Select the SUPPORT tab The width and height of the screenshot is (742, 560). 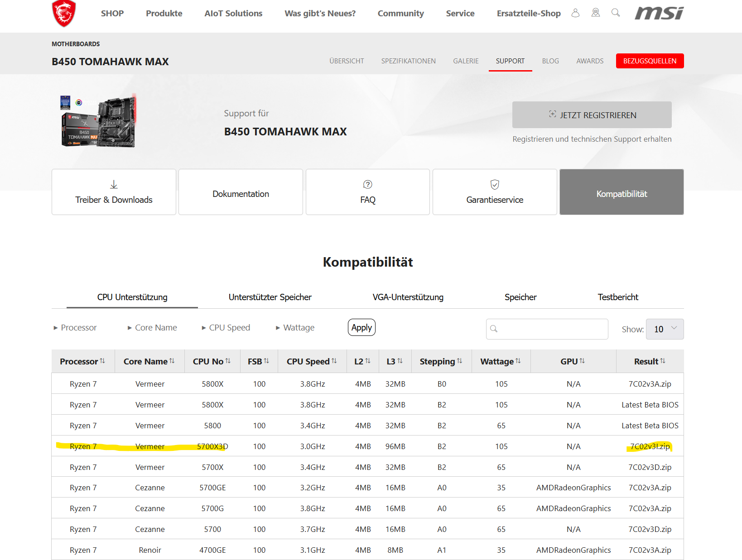[x=510, y=61]
